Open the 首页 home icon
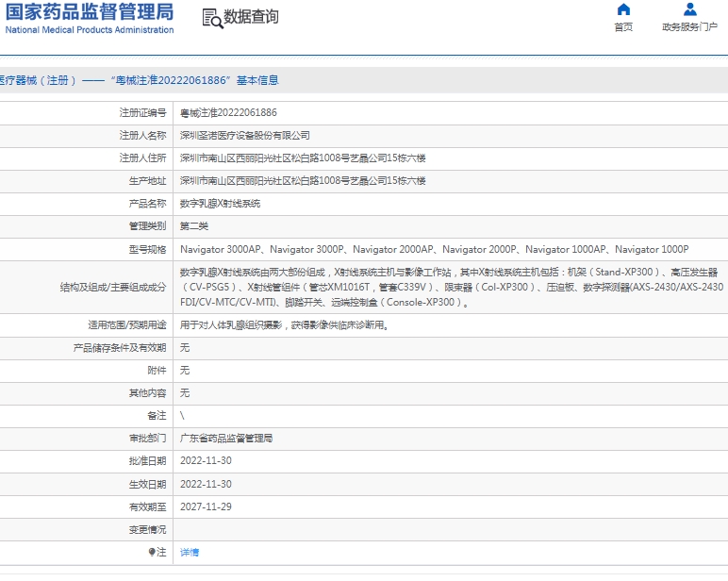728x581 pixels. click(x=623, y=9)
